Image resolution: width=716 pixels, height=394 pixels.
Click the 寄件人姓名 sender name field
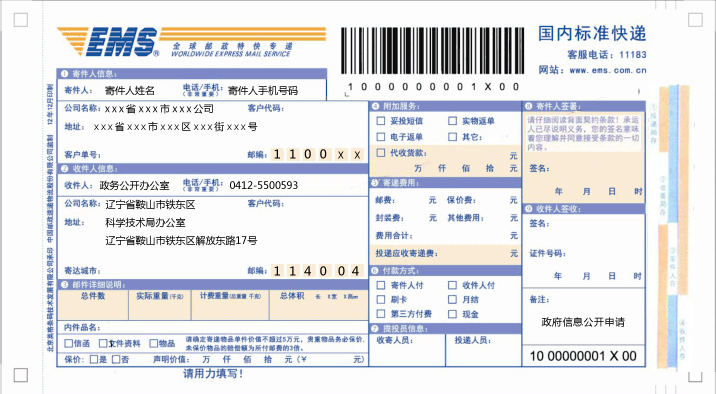tap(130, 90)
